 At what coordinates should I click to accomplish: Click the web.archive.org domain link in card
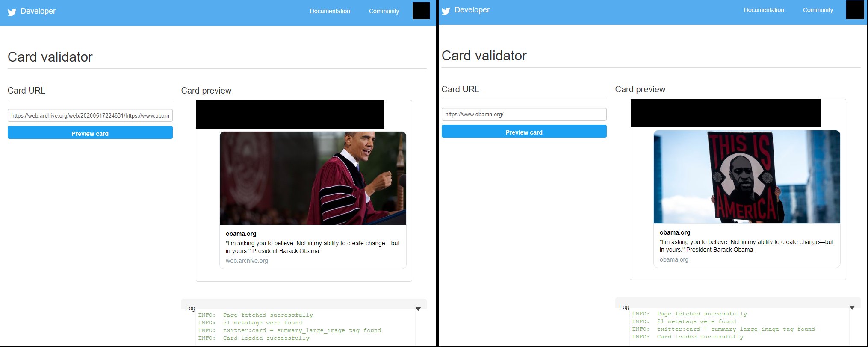pos(247,261)
